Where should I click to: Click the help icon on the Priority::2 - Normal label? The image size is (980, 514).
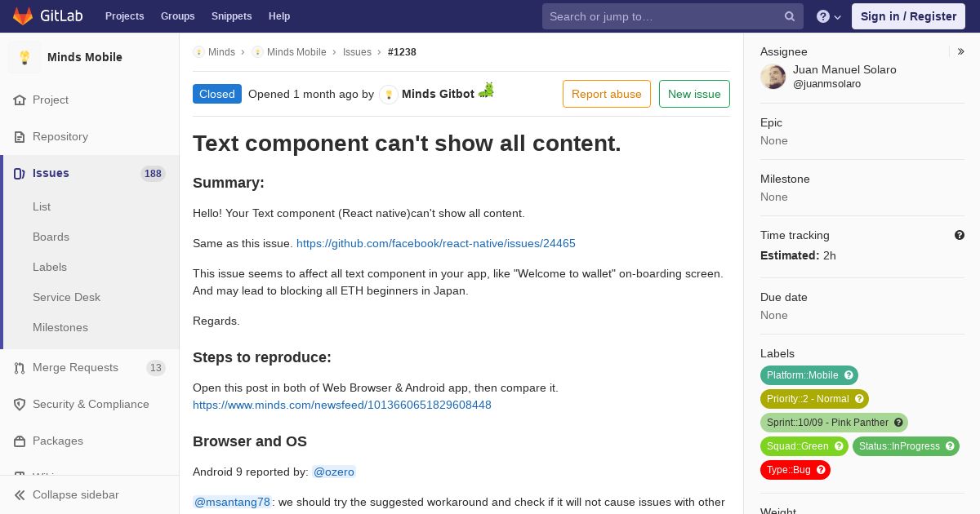[859, 399]
